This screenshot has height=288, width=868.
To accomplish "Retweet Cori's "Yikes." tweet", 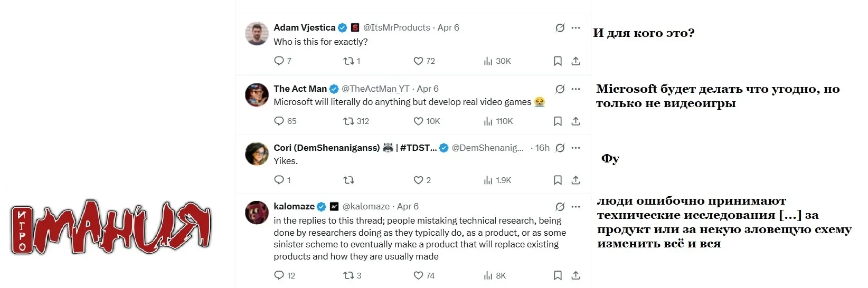I will click(x=349, y=180).
